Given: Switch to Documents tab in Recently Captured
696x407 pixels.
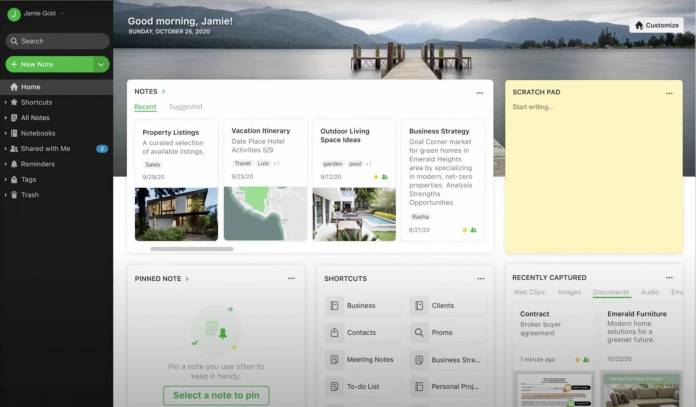Looking at the screenshot, I should tap(611, 292).
